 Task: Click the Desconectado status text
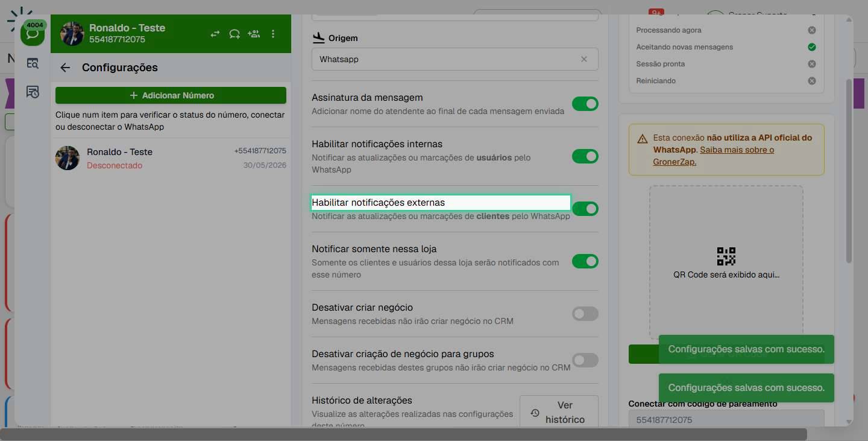(115, 165)
